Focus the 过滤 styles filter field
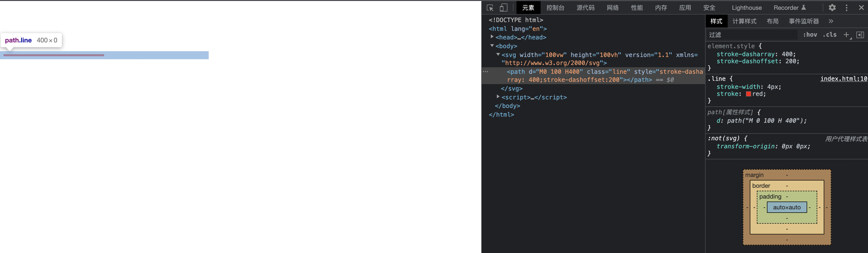The width and height of the screenshot is (868, 253). [752, 35]
